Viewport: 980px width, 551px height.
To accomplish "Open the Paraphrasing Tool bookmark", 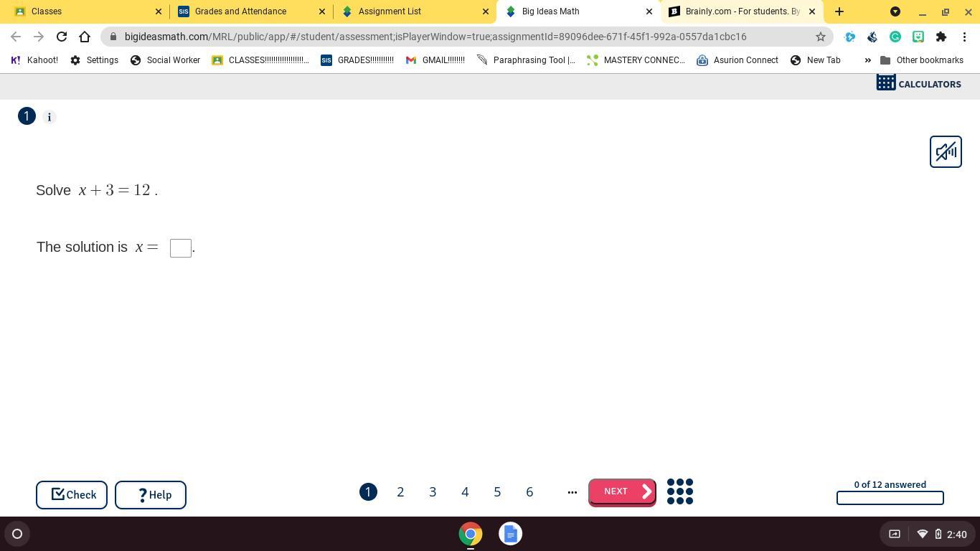I will click(526, 60).
